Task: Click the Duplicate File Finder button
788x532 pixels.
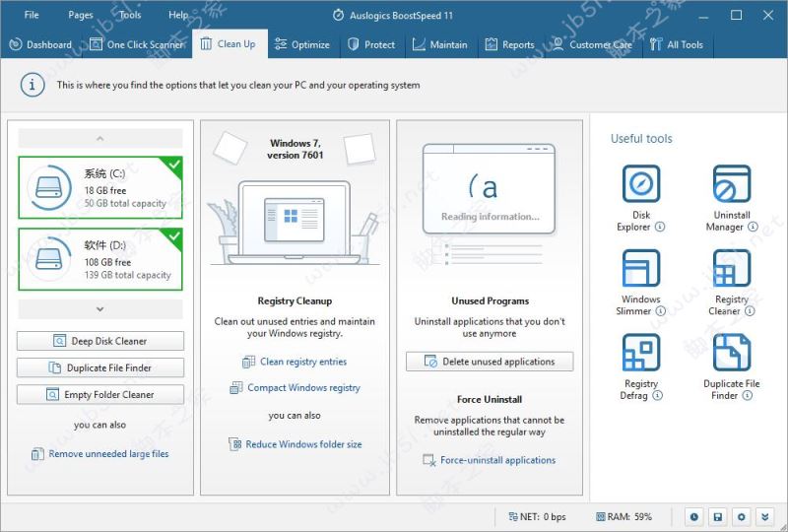Action: [x=100, y=368]
